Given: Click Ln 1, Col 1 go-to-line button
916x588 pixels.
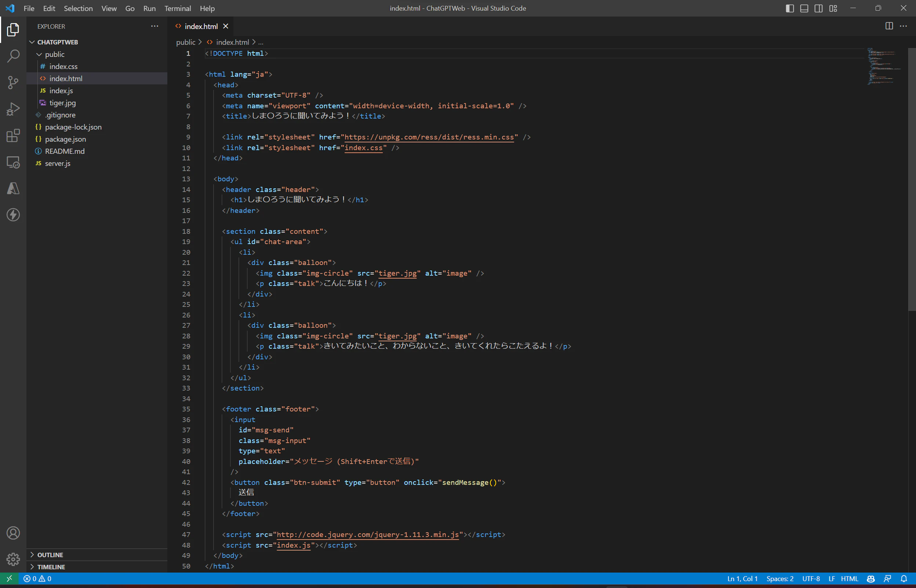Looking at the screenshot, I should pos(742,579).
